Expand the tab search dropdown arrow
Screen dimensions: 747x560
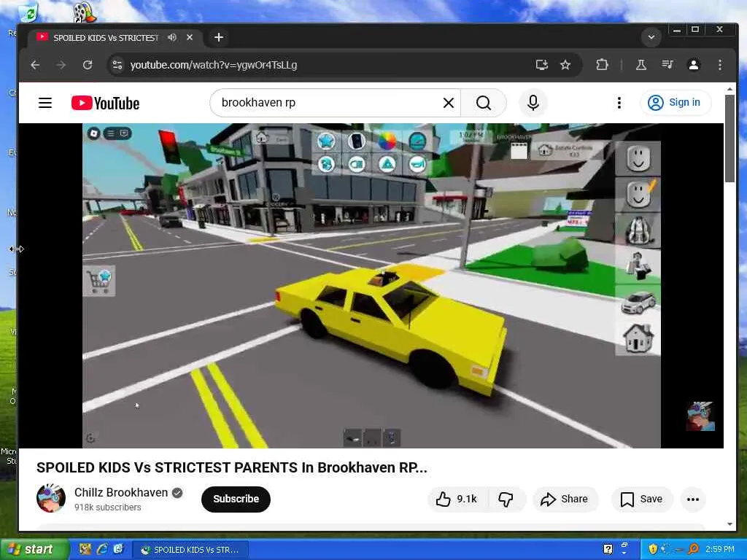tap(651, 36)
